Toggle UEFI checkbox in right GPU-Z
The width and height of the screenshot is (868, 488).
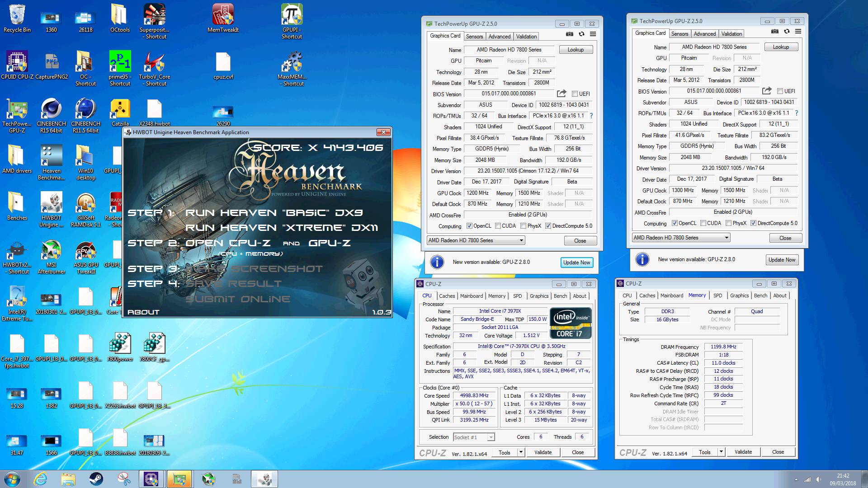[780, 91]
